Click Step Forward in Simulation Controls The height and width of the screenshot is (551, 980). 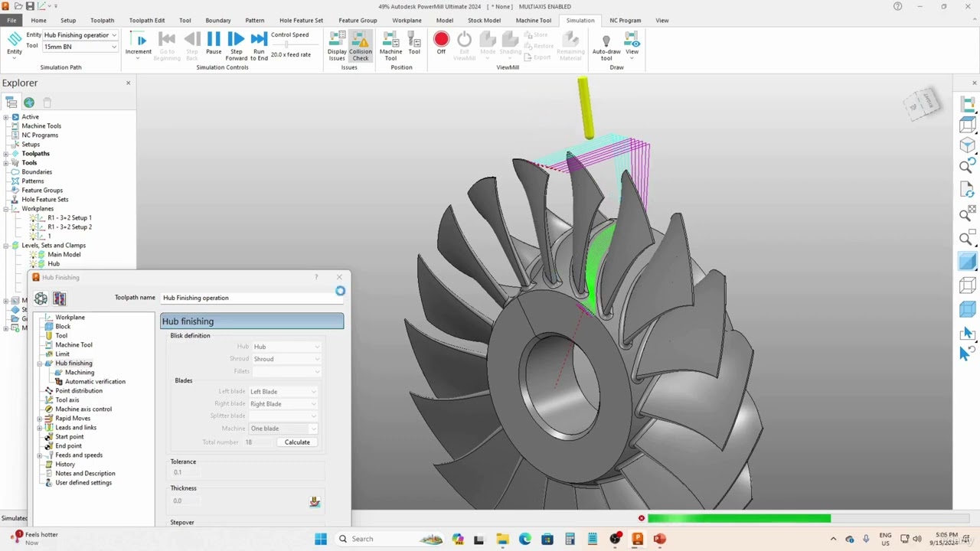[x=237, y=39]
